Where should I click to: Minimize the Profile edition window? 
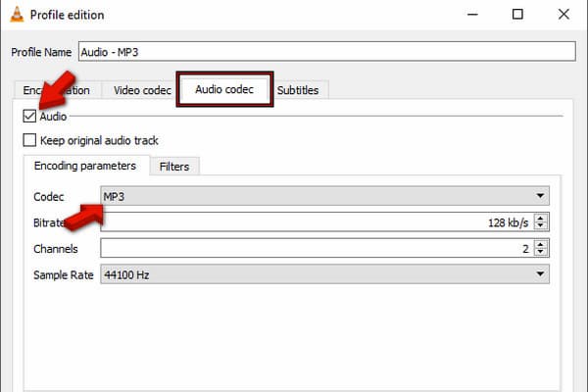(472, 15)
